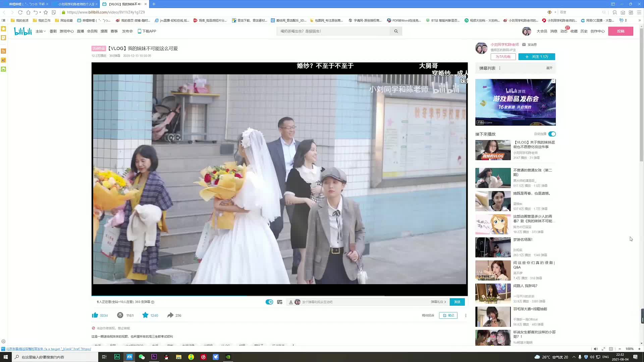The image size is (644, 362).
Task: Favorite the video with star icon
Action: point(145,315)
